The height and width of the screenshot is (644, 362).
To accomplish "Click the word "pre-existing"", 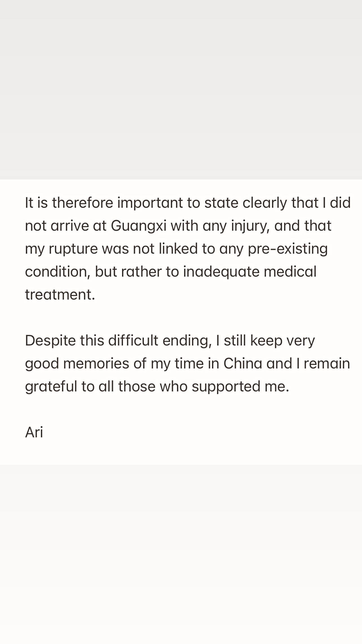I will click(x=288, y=249).
